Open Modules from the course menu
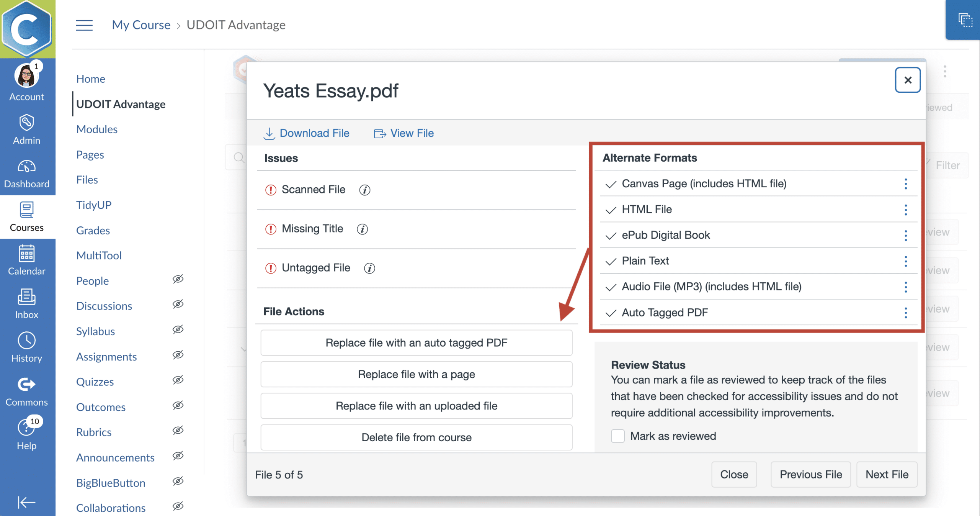 (x=97, y=129)
